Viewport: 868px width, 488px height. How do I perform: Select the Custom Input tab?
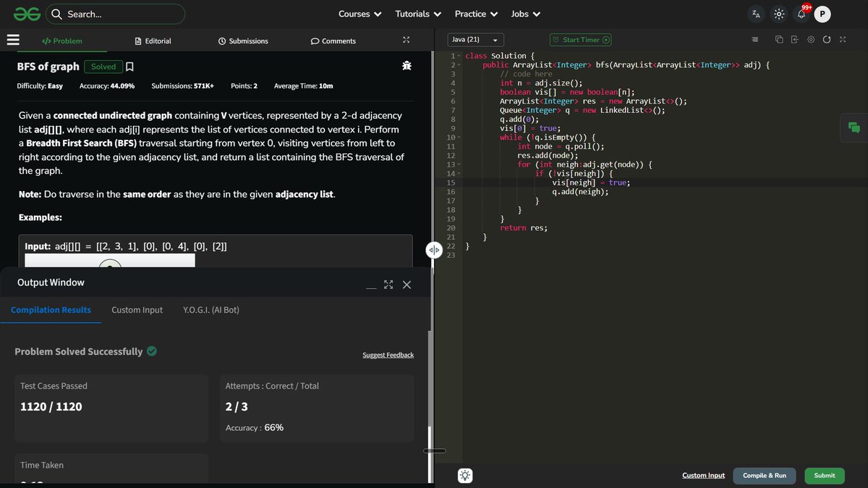137,310
